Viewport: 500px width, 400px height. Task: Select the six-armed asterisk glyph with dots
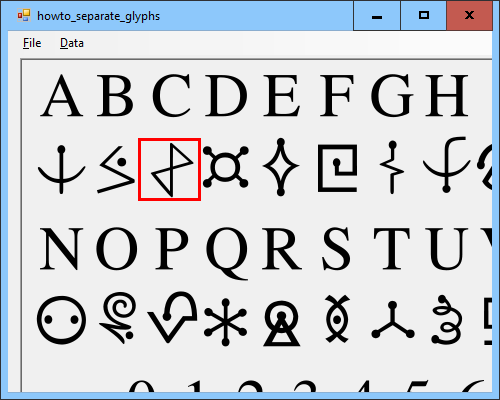[226, 322]
